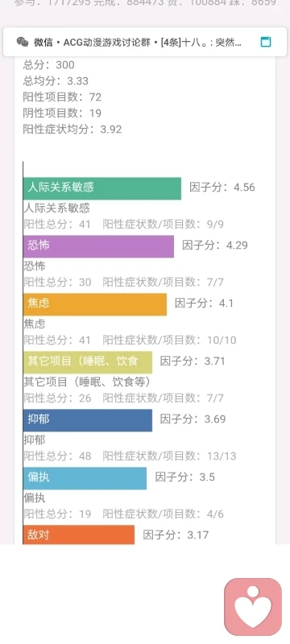Image resolution: width=290 pixels, height=644 pixels.
Task: Tap the 因子分：4.29 score label
Action: click(215, 246)
